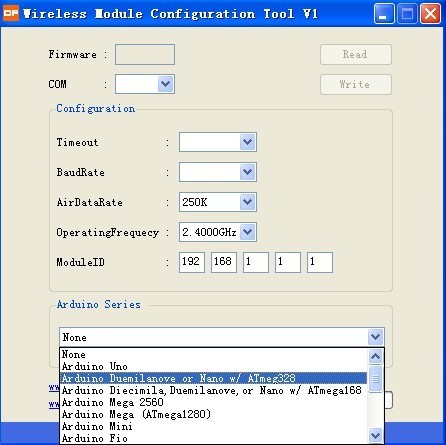Click the list scrollbar down arrow
446x445 pixels.
pyautogui.click(x=375, y=435)
